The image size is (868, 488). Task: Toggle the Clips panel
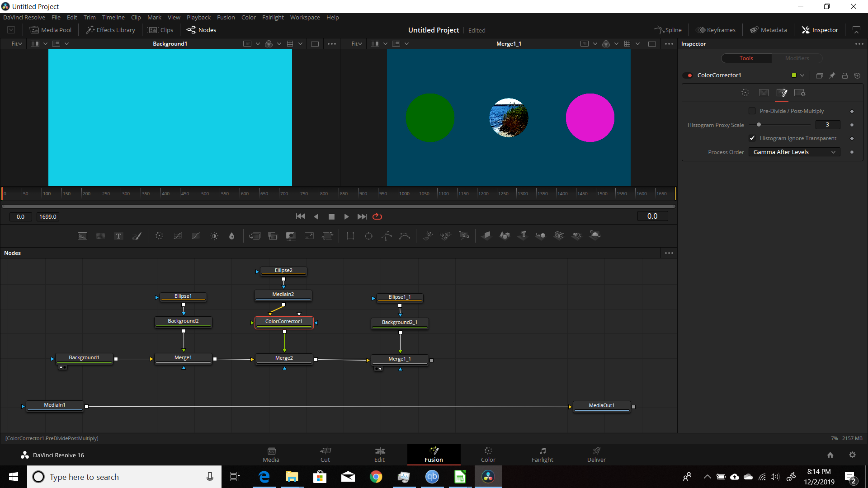coord(160,30)
